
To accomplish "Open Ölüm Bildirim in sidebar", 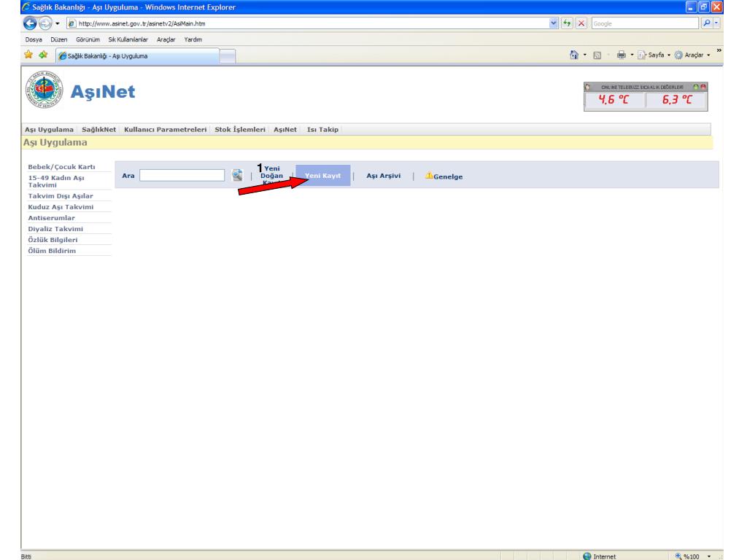I will (x=52, y=251).
